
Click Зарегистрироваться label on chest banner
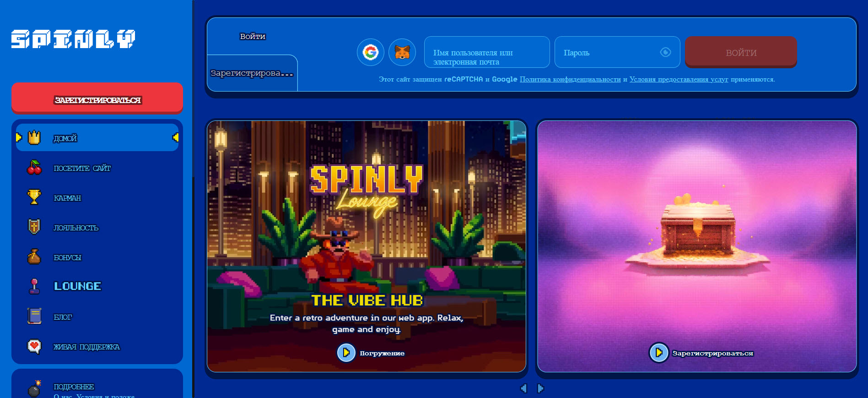[712, 353]
